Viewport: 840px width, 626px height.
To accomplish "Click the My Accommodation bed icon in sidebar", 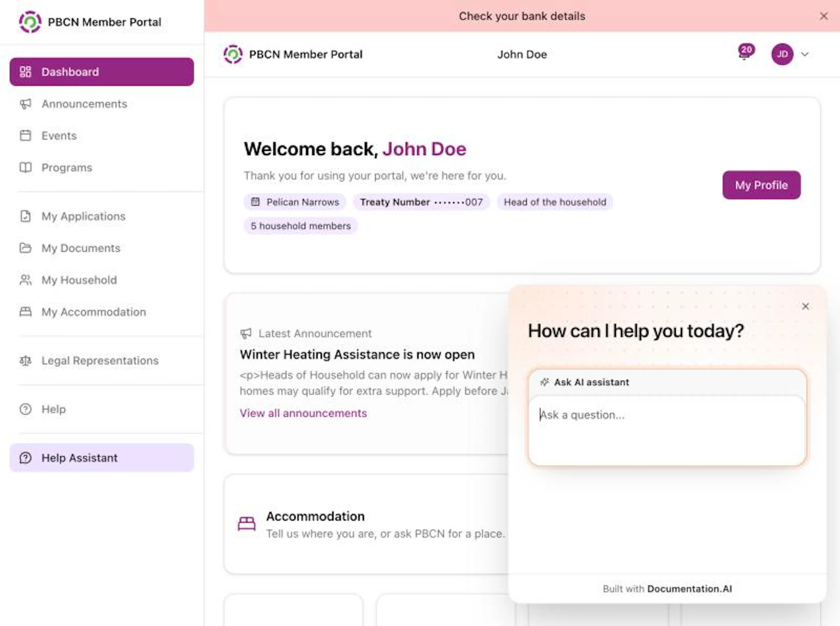I will 25,312.
